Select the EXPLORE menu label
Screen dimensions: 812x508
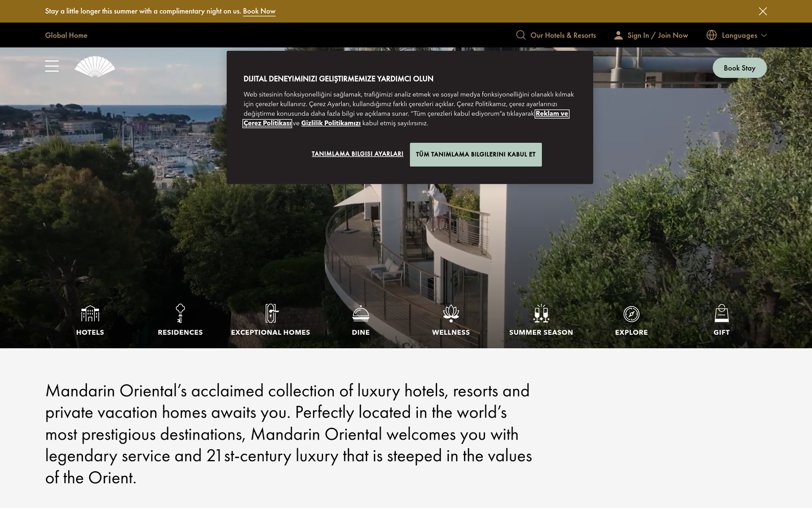[632, 332]
